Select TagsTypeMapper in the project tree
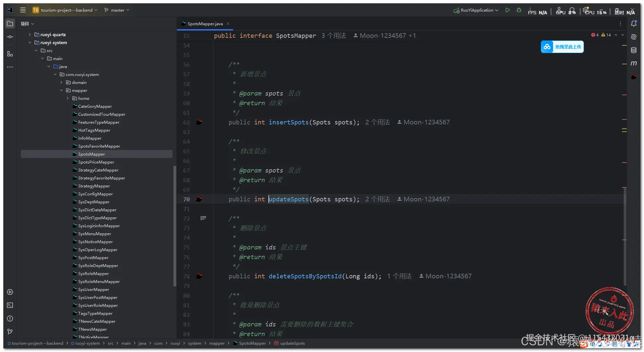Viewport: 644px width, 352px height. [x=95, y=313]
